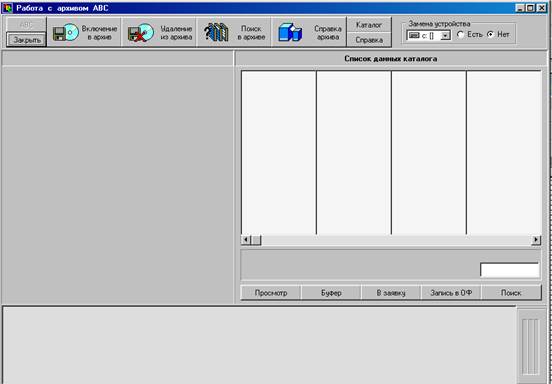Click the right arrow of the catalog list scrollbar
Viewport: 552px width, 384px height.
[x=536, y=240]
